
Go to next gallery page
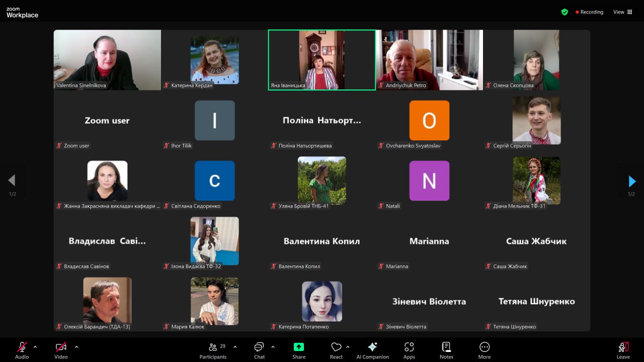(632, 181)
